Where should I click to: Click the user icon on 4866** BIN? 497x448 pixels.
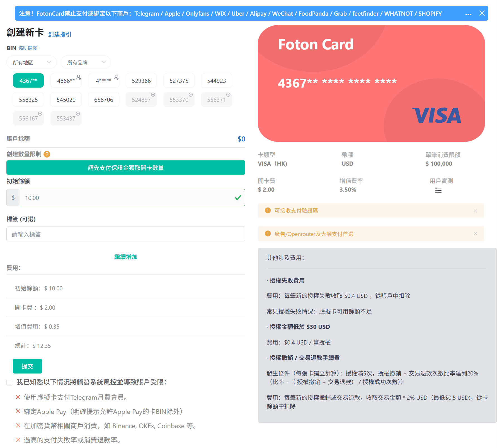[x=79, y=77]
